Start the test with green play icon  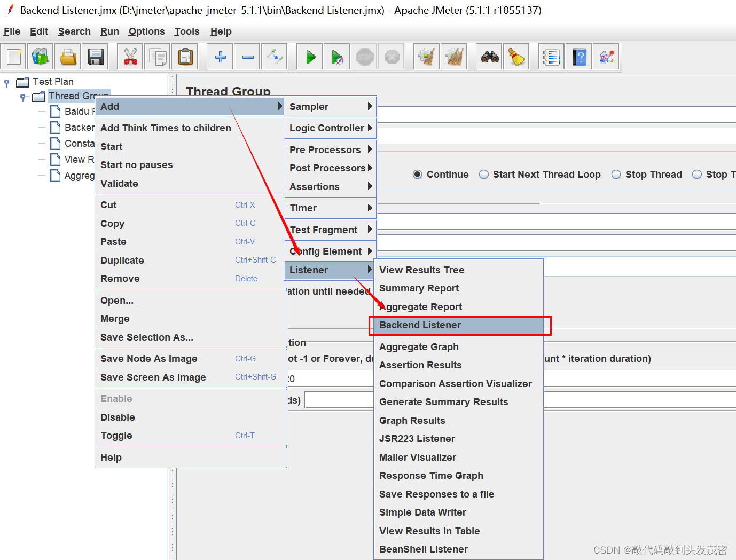[310, 57]
